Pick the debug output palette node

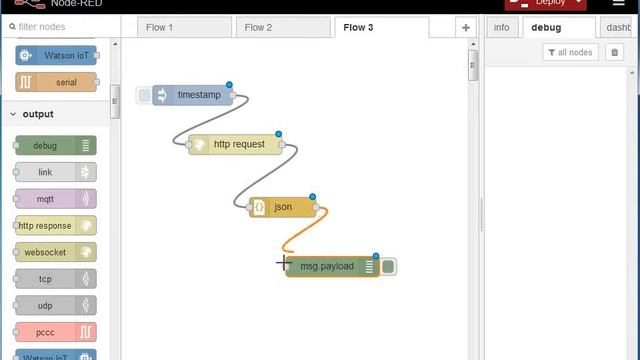56,145
